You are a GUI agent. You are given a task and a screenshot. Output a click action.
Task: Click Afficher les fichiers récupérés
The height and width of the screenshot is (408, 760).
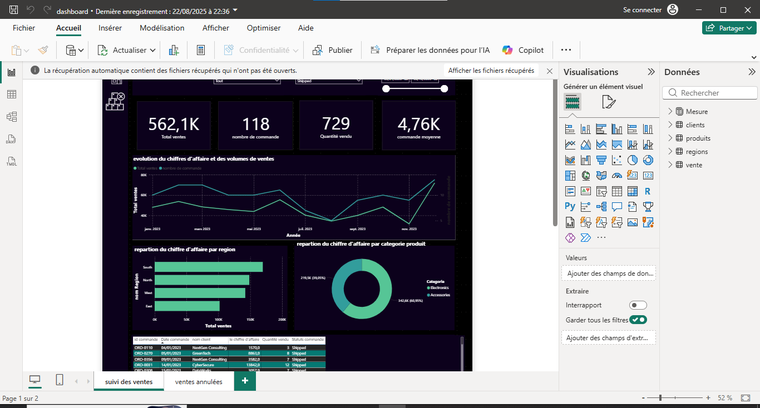click(x=490, y=71)
